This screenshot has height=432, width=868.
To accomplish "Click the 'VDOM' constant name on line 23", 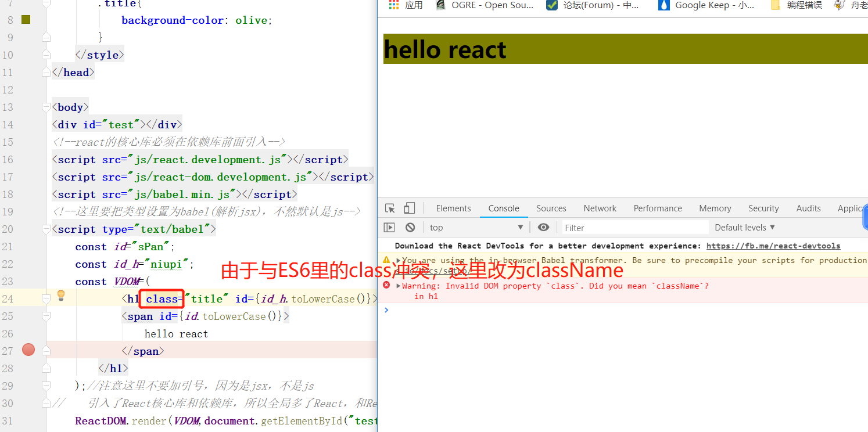I will (127, 282).
